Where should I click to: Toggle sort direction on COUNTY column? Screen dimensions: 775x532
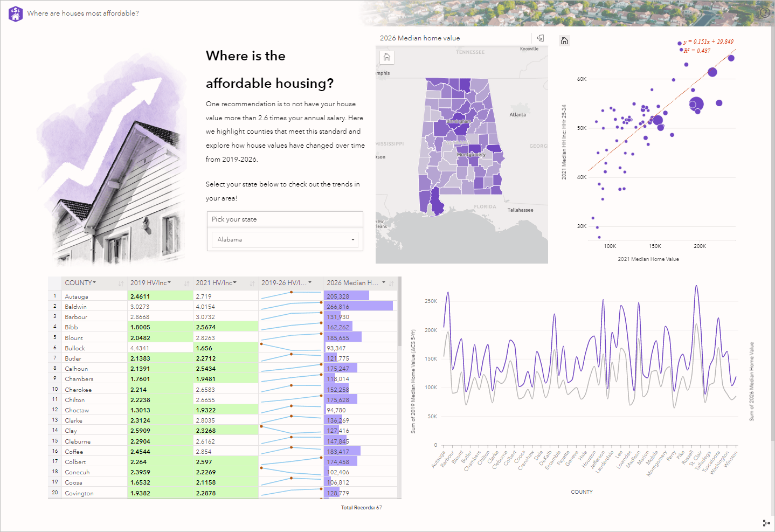tap(120, 282)
